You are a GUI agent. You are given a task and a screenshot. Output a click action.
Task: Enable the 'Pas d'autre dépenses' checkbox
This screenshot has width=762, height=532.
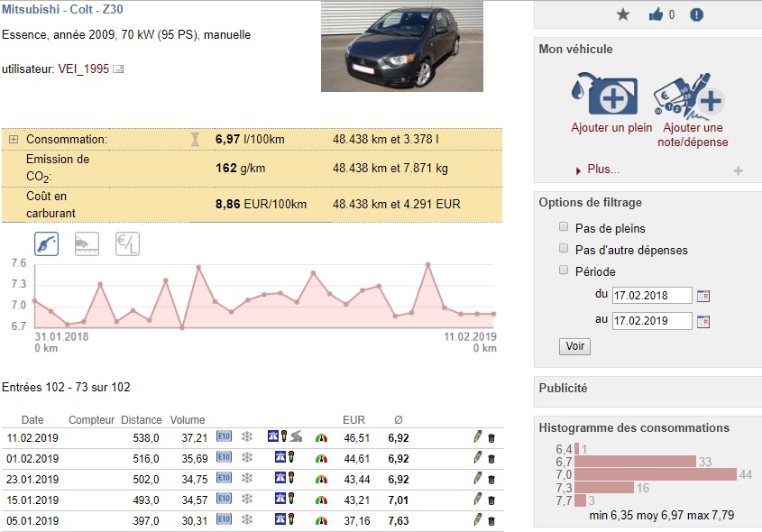pyautogui.click(x=564, y=248)
